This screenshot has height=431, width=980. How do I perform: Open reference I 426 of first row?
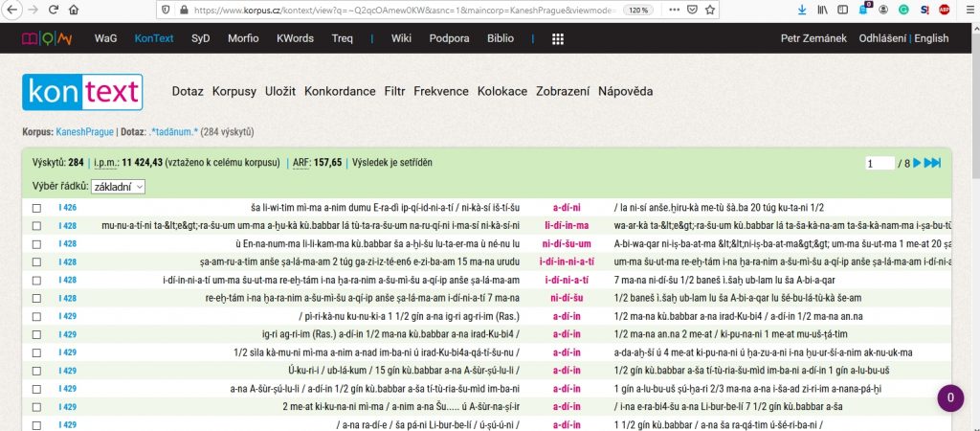[x=68, y=208]
